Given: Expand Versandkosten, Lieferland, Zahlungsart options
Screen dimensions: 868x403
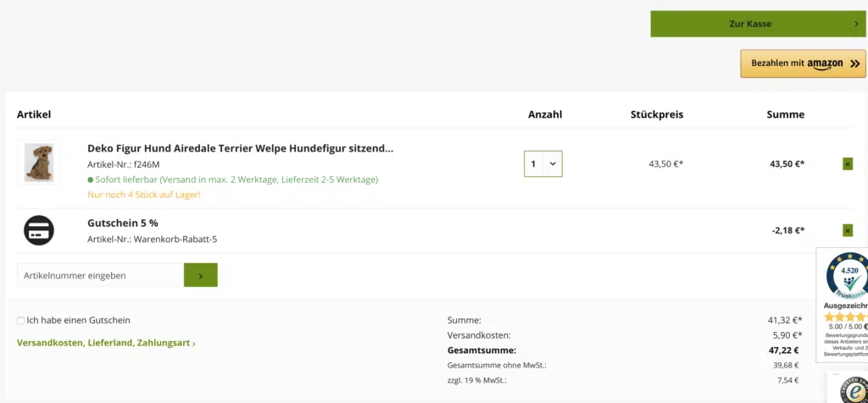Looking at the screenshot, I should pos(106,343).
